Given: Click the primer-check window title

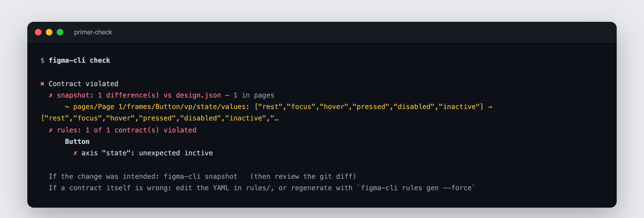Looking at the screenshot, I should [93, 32].
